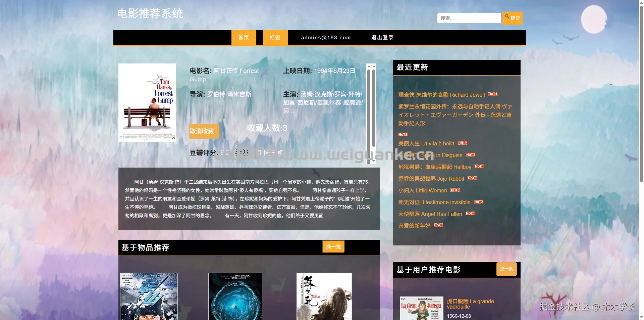Submit the search with the 提交 button
The width and height of the screenshot is (644, 320).
[x=513, y=18]
